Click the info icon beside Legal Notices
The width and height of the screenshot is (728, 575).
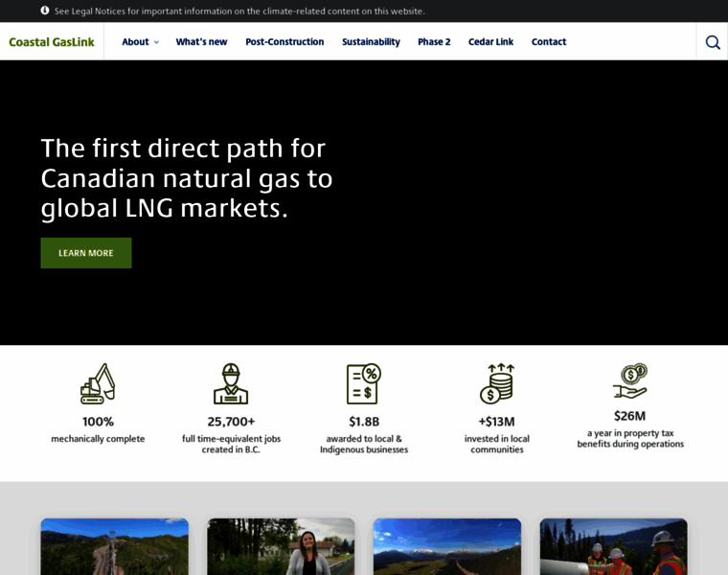[45, 11]
